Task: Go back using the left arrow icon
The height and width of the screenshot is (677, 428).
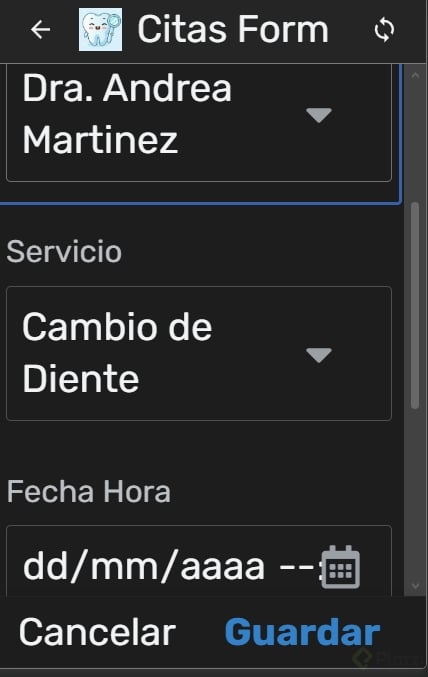Action: (x=41, y=30)
